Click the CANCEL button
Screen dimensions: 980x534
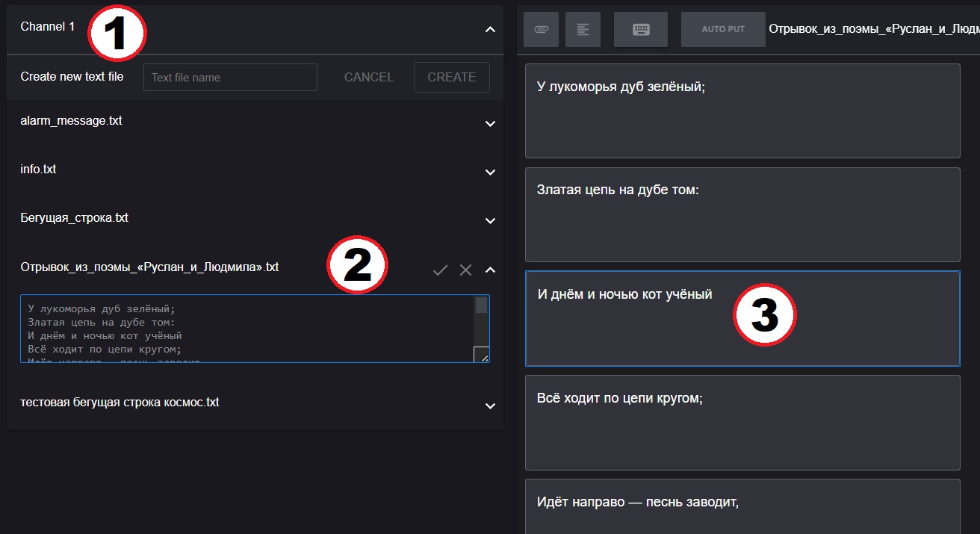(x=369, y=77)
